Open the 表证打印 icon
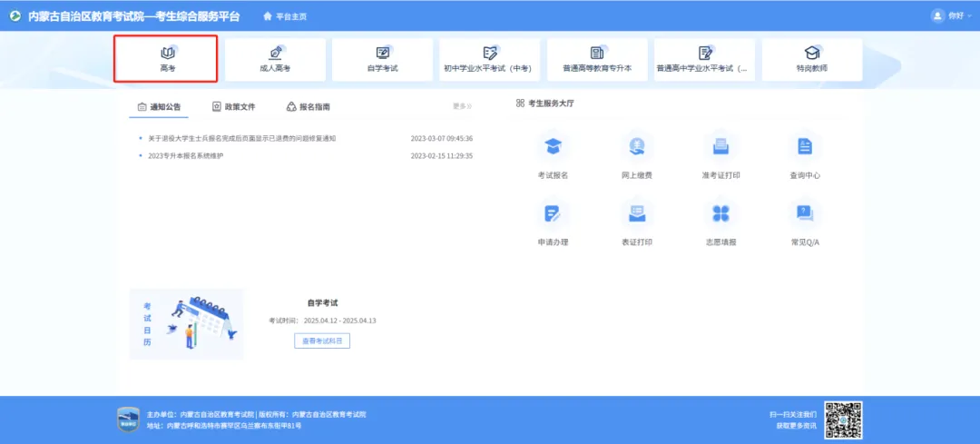 click(x=636, y=215)
